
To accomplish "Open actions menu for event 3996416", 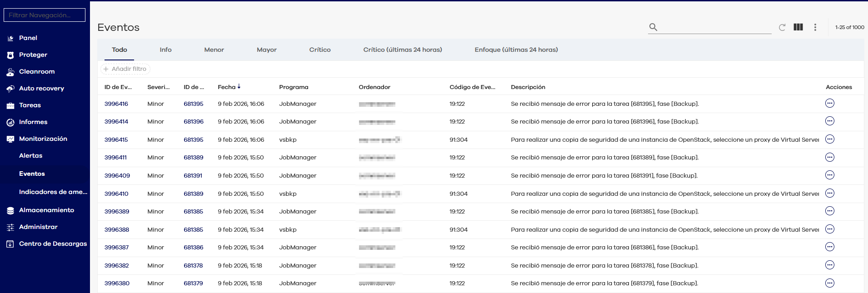I will (829, 104).
